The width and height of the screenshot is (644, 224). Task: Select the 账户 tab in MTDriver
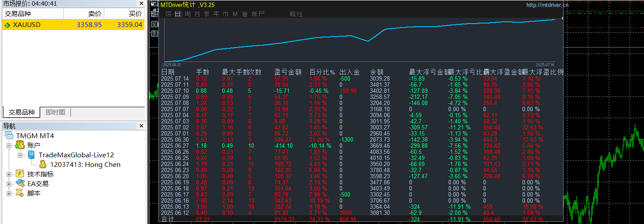258,14
